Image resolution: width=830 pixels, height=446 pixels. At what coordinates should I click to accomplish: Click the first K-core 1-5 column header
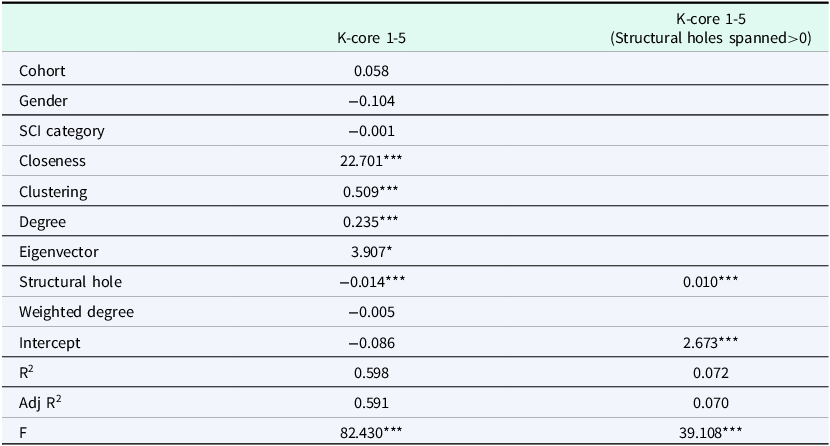[370, 37]
